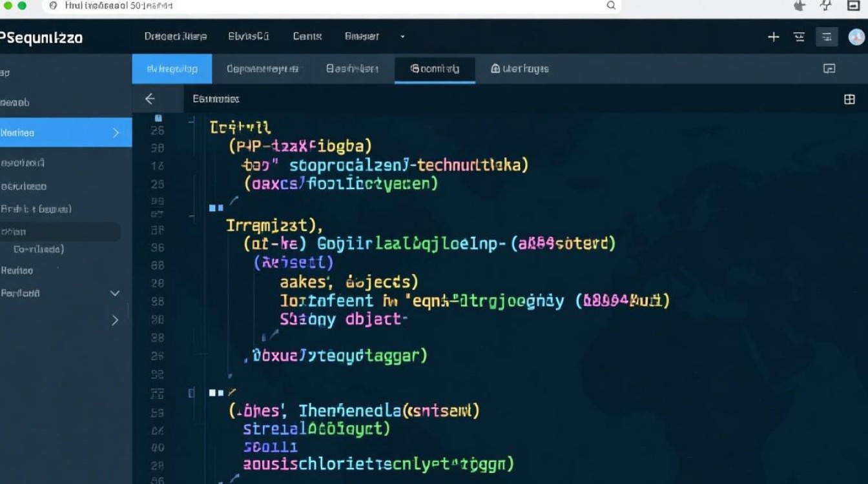Click the magnifier icon in browser address bar

click(x=611, y=5)
